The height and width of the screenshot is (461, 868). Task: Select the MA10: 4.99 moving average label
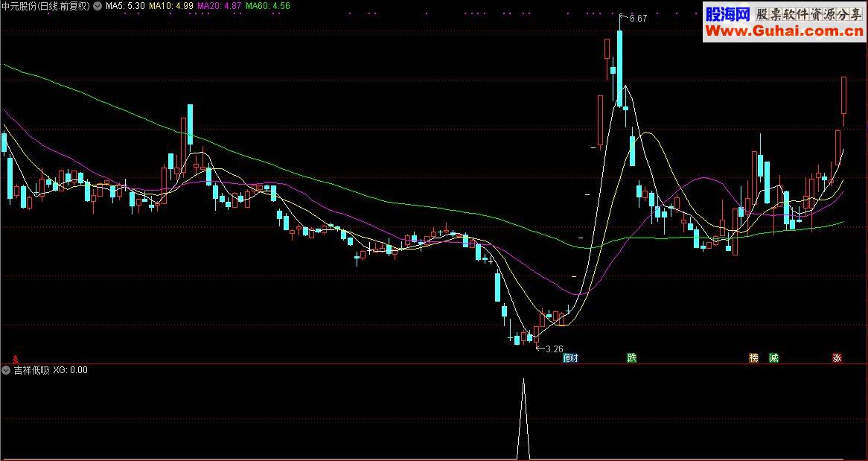(171, 6)
